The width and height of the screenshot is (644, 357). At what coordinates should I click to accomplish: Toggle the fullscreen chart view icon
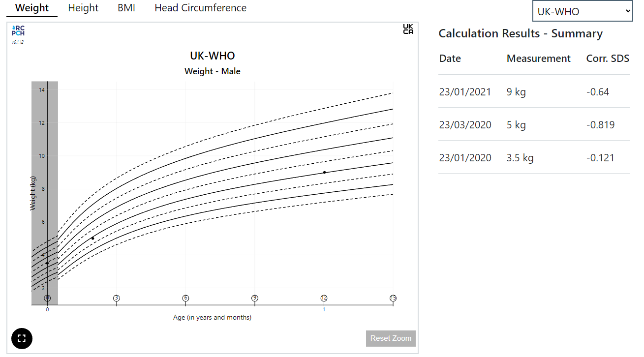click(x=22, y=338)
